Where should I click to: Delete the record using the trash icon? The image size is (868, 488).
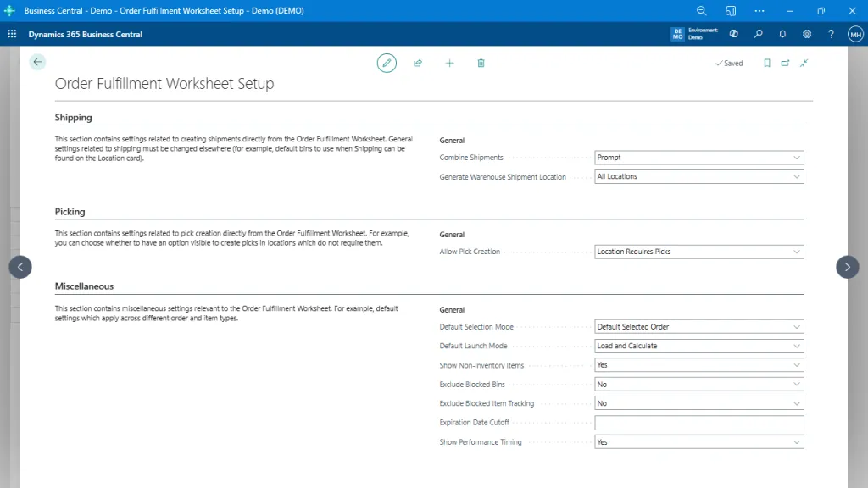[481, 63]
